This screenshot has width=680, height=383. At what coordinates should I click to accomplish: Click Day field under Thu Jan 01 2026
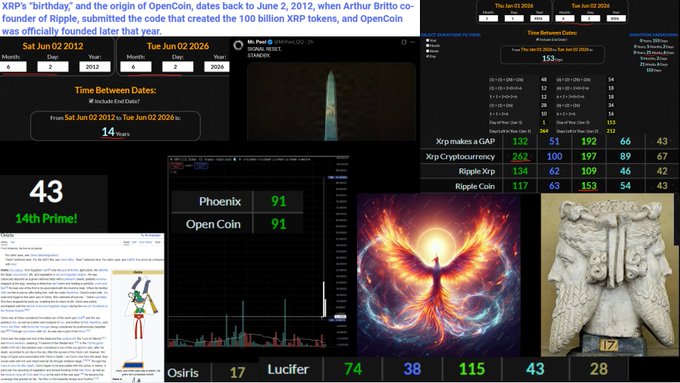pos(514,18)
